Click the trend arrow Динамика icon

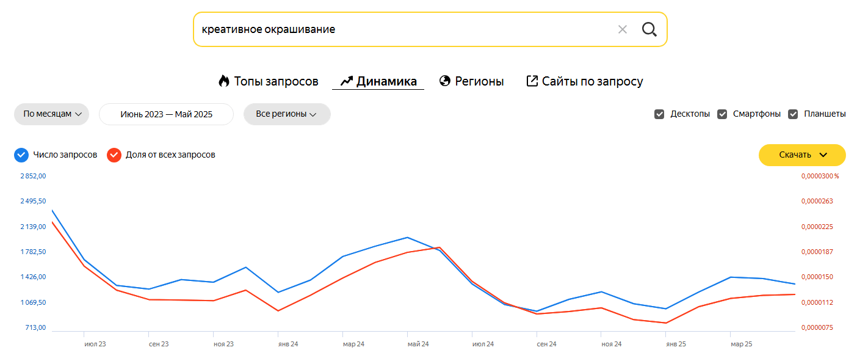[x=347, y=81]
